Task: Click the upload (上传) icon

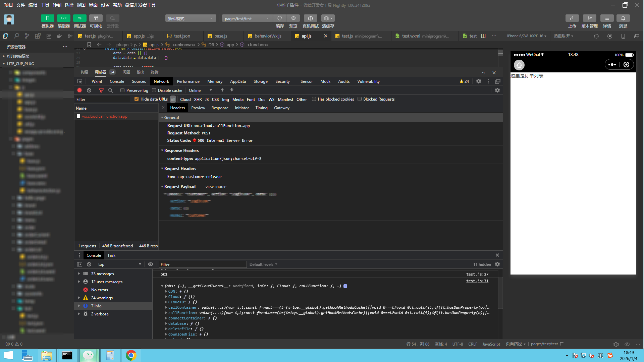Action: point(572,18)
